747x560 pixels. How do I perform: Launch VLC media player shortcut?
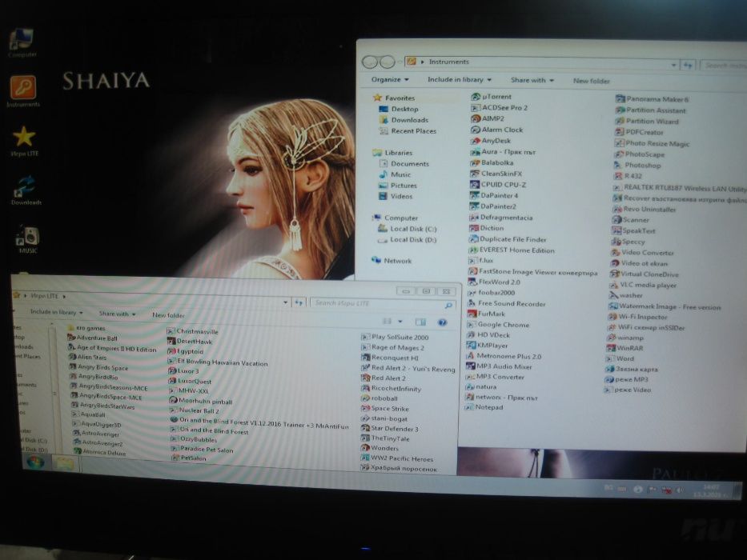click(643, 285)
